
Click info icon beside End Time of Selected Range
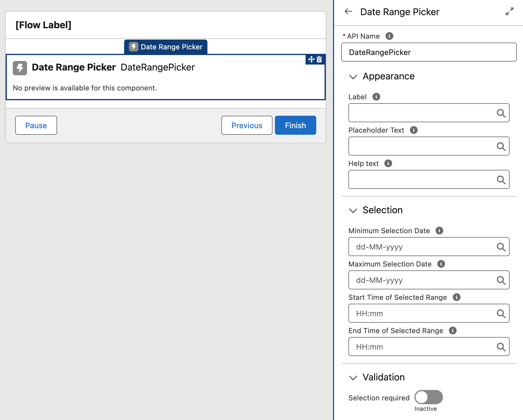click(x=452, y=330)
